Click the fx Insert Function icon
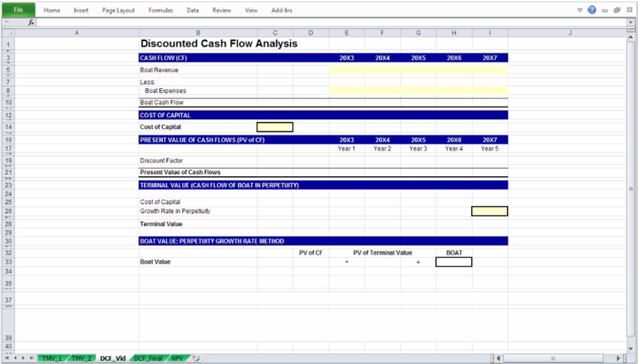Viewport: 638px width, 364px height. coord(31,23)
